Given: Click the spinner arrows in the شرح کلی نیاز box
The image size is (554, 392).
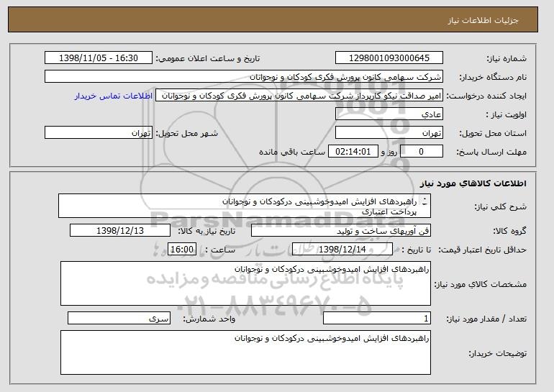Looking at the screenshot, I should click(x=424, y=201).
